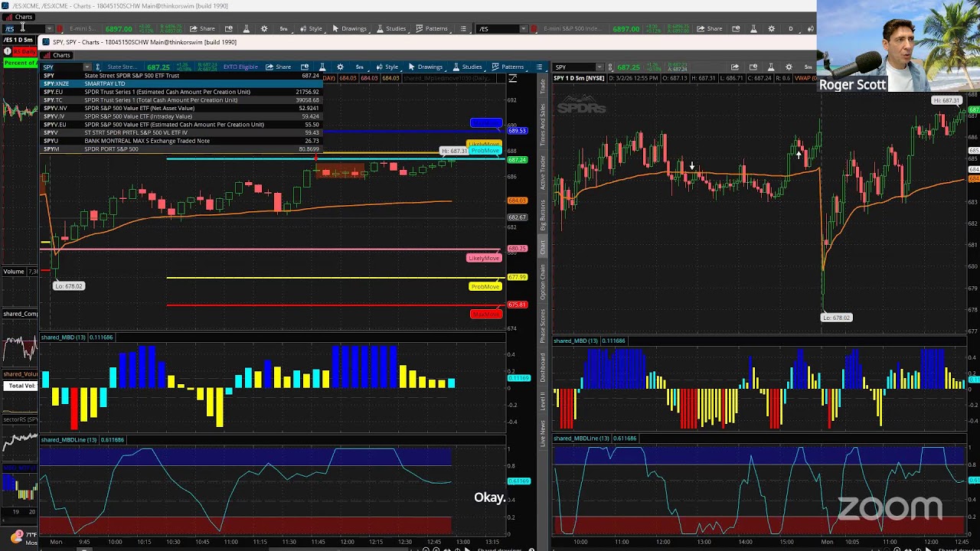The image size is (980, 551).
Task: Open the Option Chain side tab
Action: 543,282
